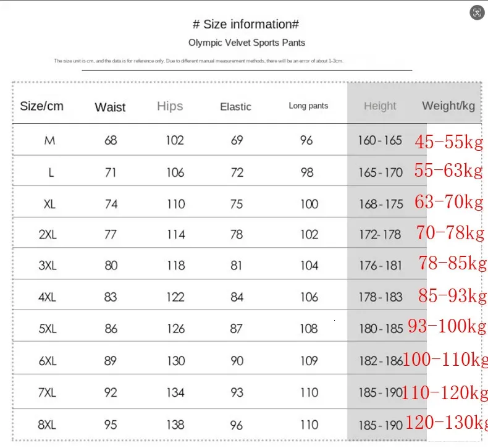Select the '8XL' size row label

tap(48, 425)
